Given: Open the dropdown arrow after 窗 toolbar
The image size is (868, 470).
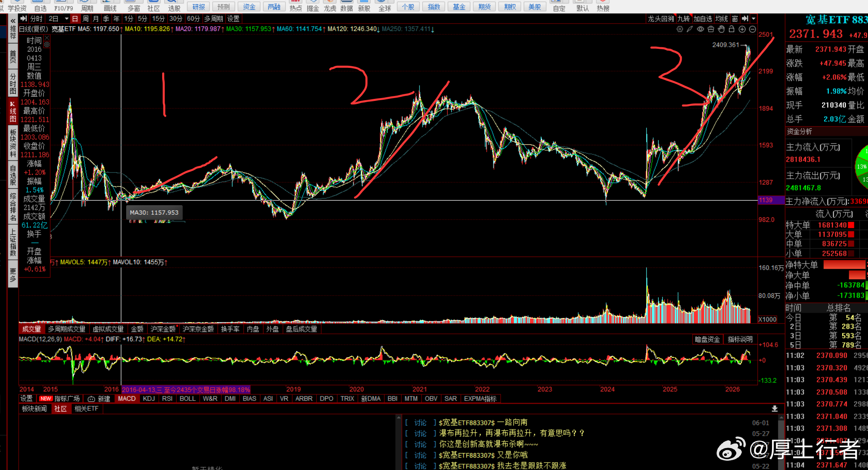Looking at the screenshot, I should (754, 19).
